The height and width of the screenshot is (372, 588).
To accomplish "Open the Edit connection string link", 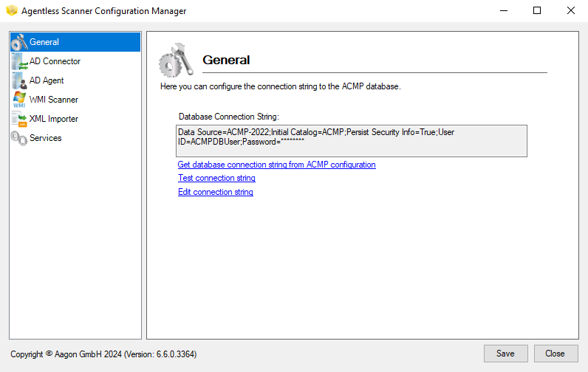I will pyautogui.click(x=215, y=192).
